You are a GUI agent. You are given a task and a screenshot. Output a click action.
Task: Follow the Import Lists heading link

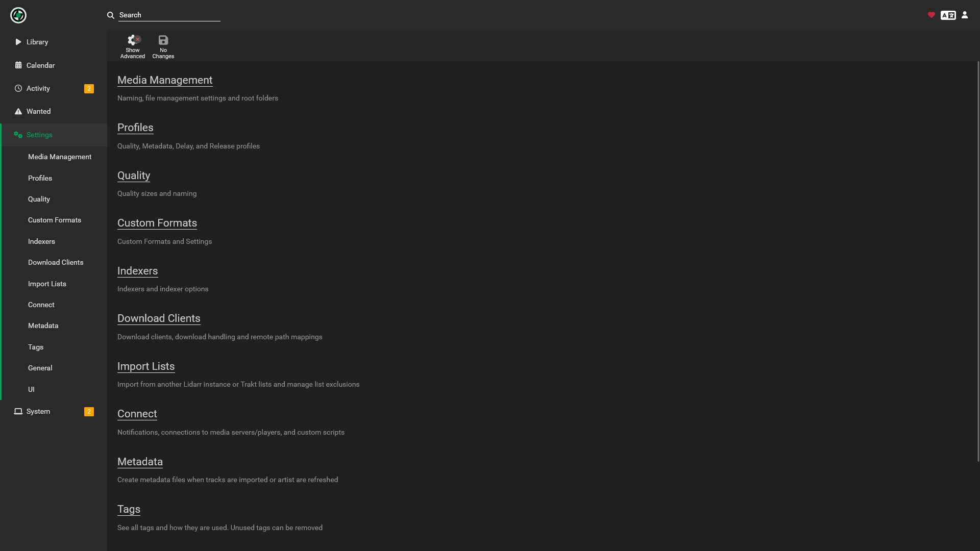pyautogui.click(x=146, y=366)
